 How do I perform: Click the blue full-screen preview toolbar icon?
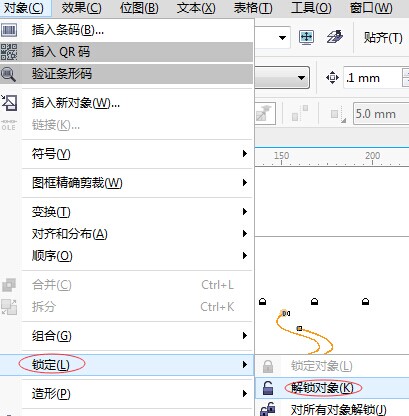(306, 37)
